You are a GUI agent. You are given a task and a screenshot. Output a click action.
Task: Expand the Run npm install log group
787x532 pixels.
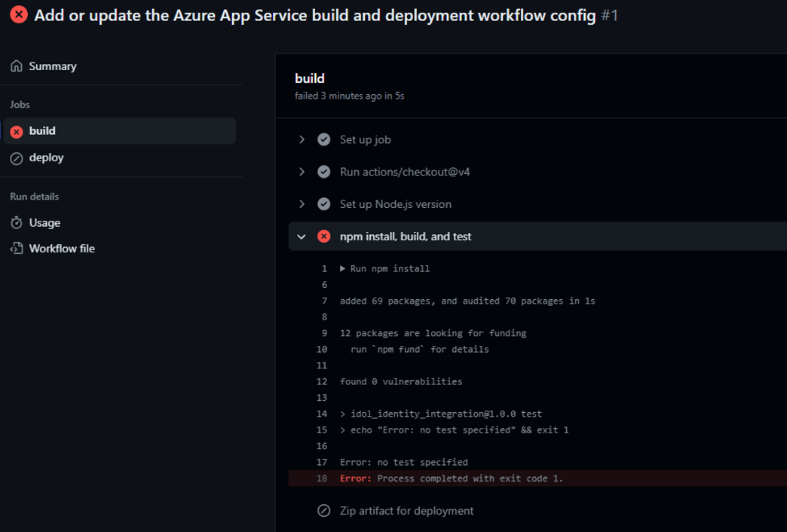(x=343, y=268)
